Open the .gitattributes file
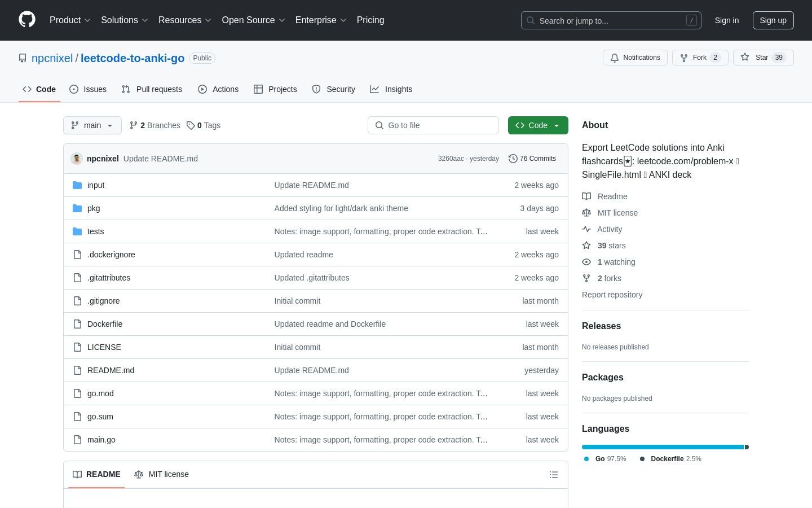 [109, 278]
